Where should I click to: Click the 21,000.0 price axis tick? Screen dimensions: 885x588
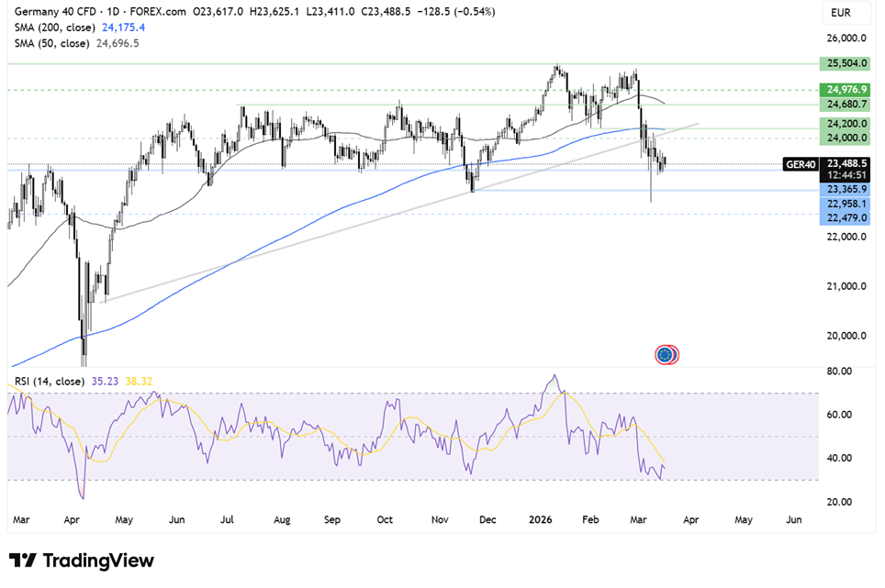click(846, 286)
